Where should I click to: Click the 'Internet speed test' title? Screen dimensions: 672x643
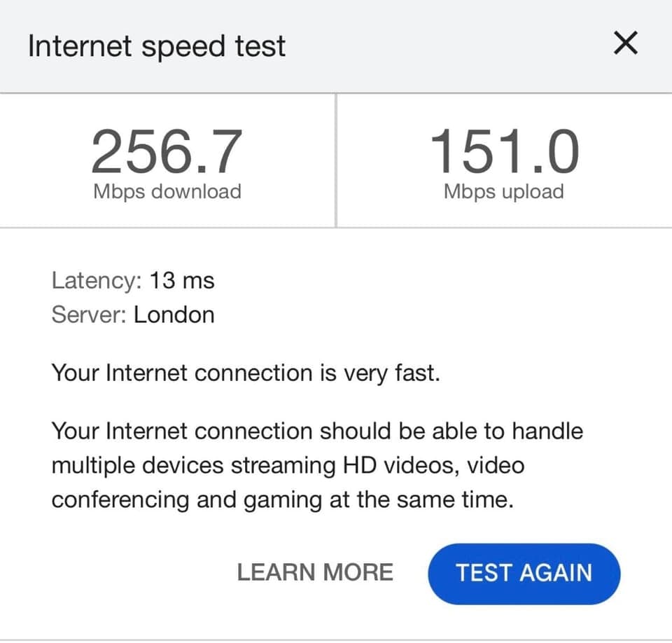[157, 46]
